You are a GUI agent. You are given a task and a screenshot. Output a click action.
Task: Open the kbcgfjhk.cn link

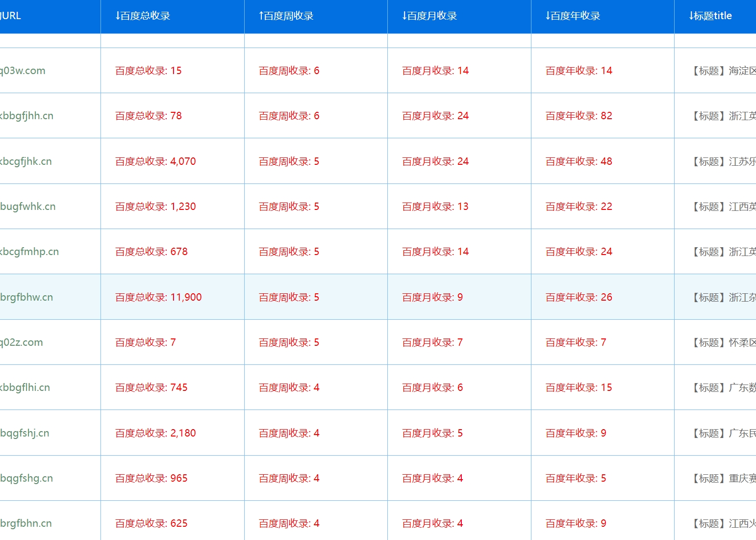click(x=25, y=161)
